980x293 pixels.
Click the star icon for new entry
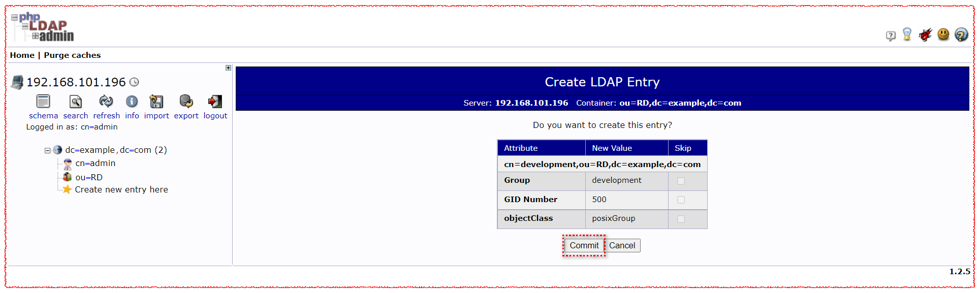tap(67, 189)
